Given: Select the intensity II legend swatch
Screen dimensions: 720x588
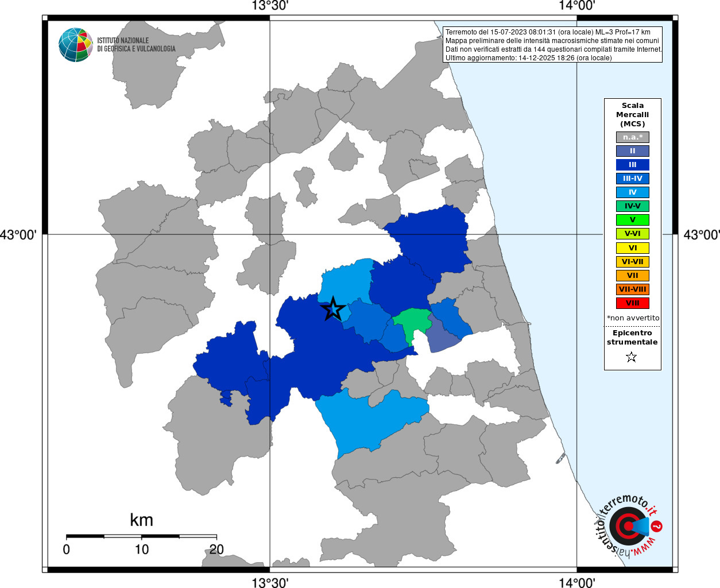Looking at the screenshot, I should point(633,151).
